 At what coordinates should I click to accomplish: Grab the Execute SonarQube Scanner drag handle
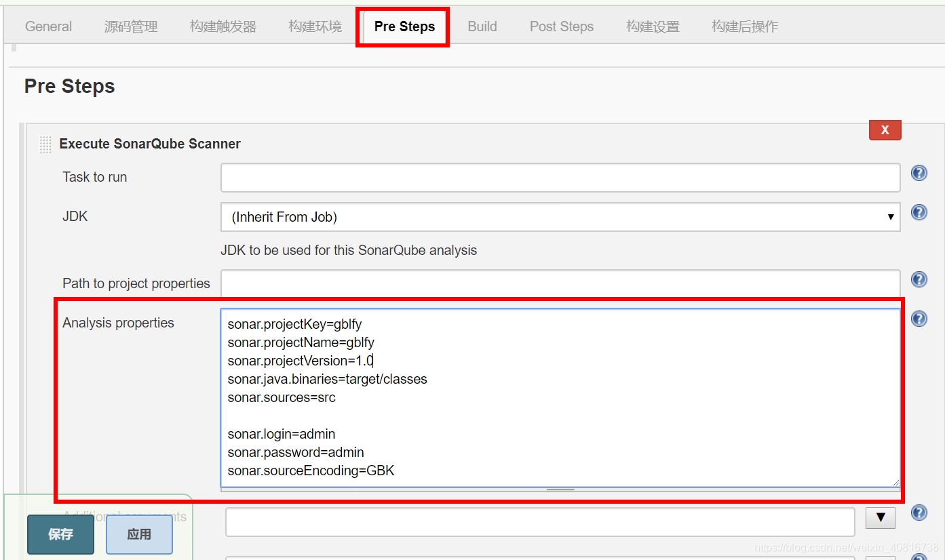pos(45,144)
